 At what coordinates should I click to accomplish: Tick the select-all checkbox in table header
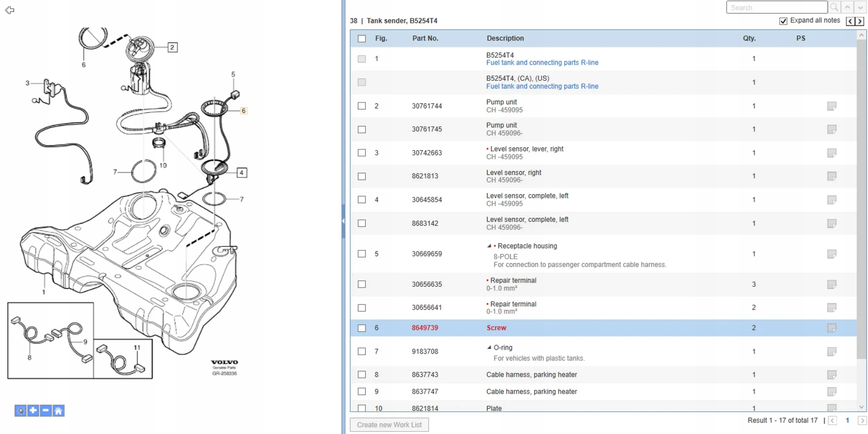[x=362, y=39]
